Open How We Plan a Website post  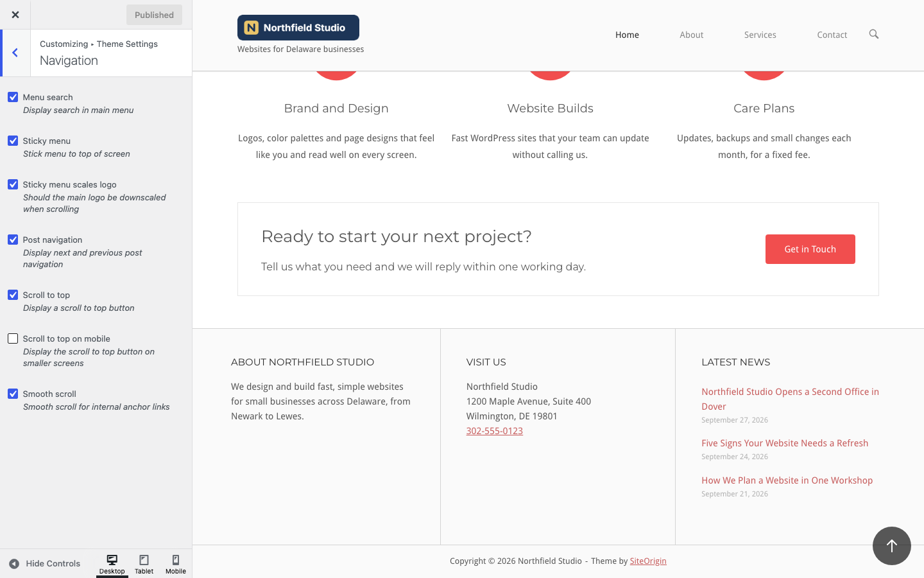point(787,480)
